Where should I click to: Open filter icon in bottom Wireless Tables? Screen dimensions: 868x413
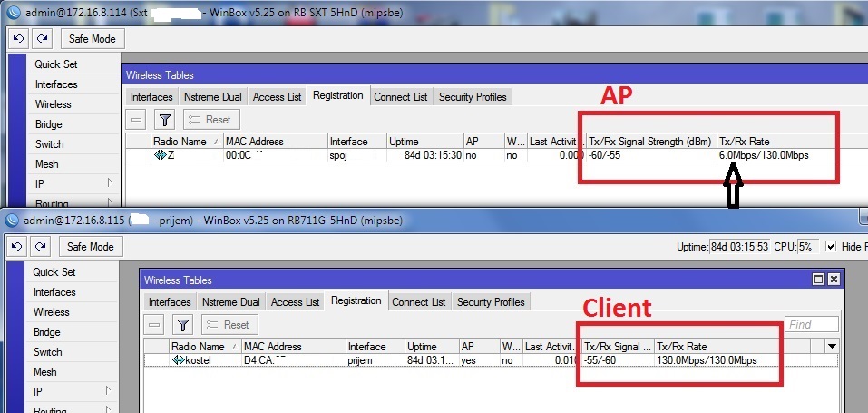click(x=182, y=325)
